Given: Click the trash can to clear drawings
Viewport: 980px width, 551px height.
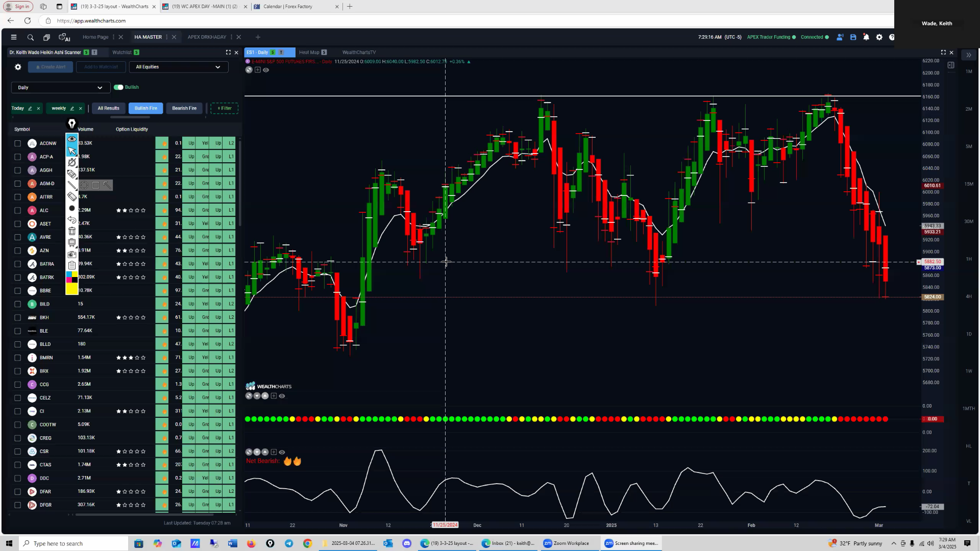Looking at the screenshot, I should pos(72,231).
